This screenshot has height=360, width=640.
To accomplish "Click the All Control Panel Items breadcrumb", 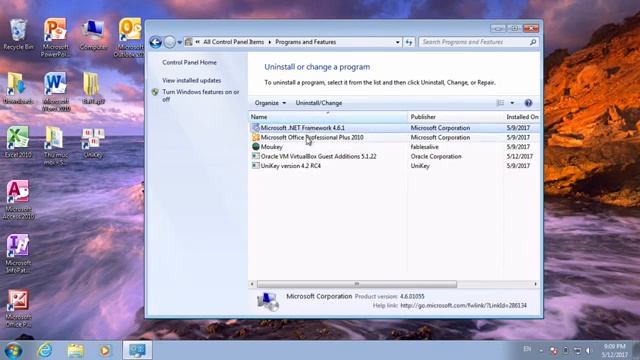I will coord(233,42).
